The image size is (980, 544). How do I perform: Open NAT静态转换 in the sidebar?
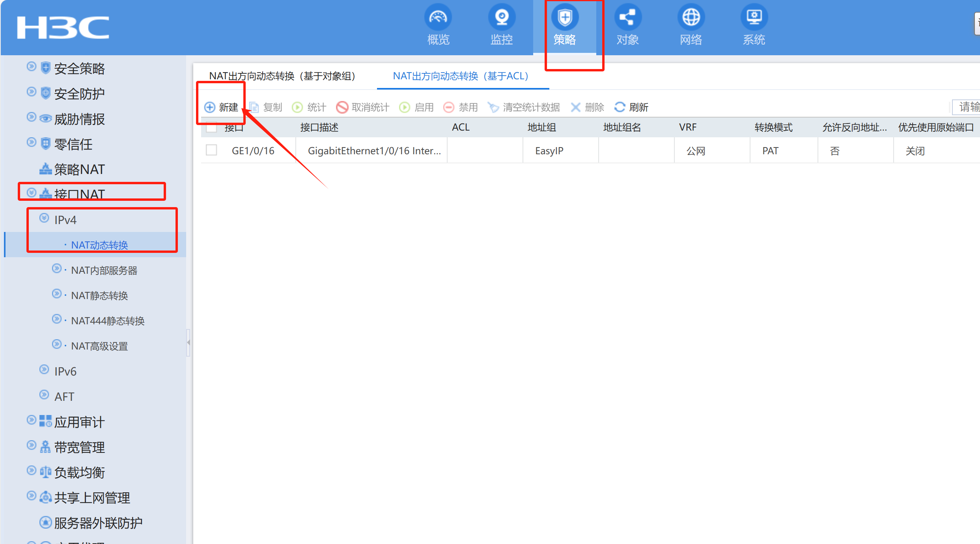[x=99, y=295]
